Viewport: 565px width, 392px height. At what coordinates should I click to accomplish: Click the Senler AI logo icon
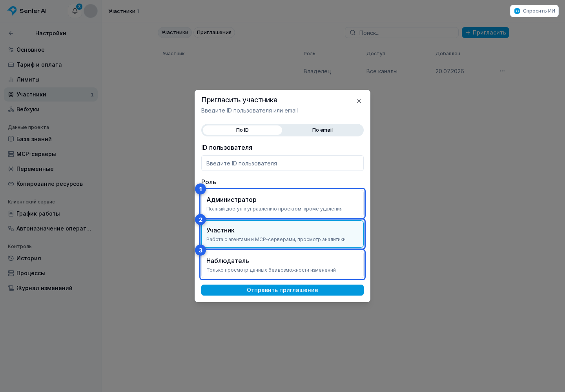12,11
